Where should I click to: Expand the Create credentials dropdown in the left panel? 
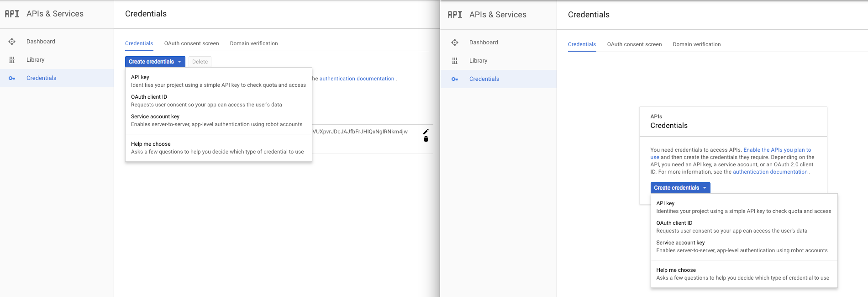155,62
